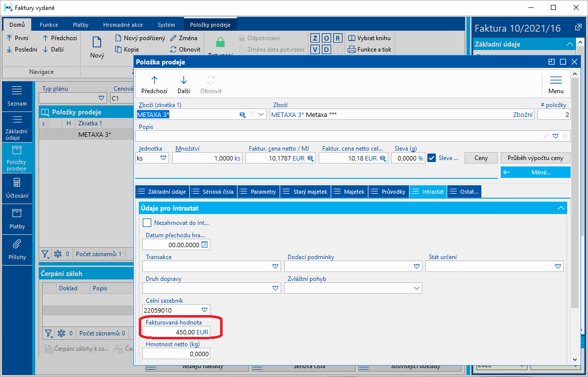This screenshot has height=377, width=588.
Task: Click the Další down-arrow icon in dialog
Action: click(183, 80)
